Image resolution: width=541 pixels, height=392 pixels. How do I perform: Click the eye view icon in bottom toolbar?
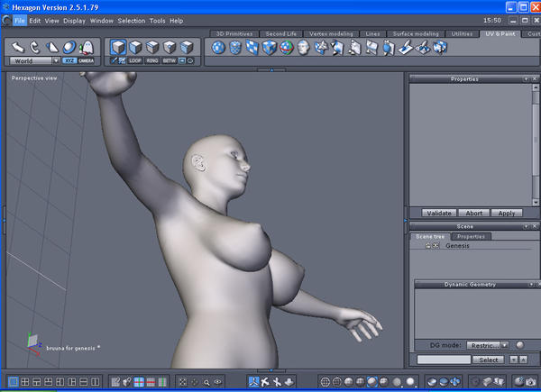point(217,382)
